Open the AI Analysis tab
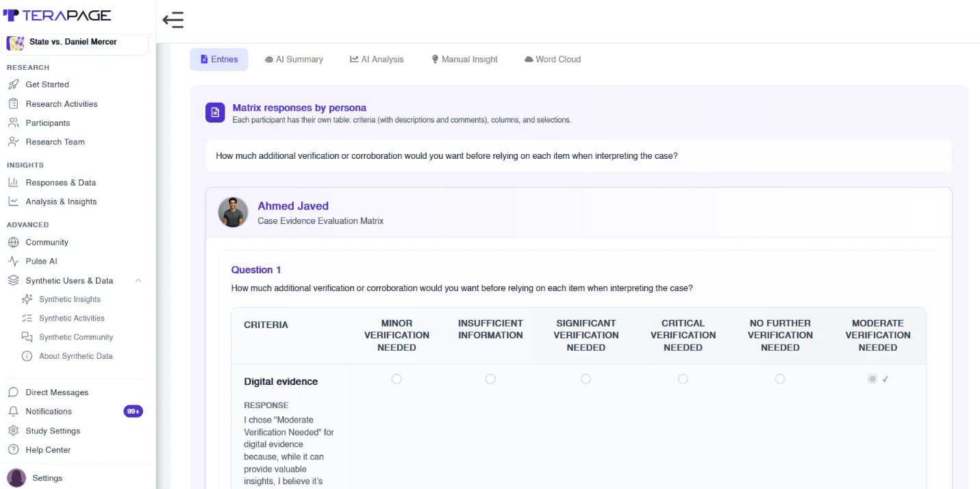 pos(377,60)
